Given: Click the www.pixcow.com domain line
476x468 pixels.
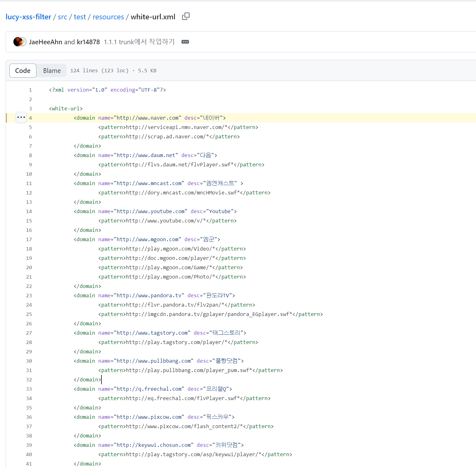Looking at the screenshot, I should click(154, 417).
